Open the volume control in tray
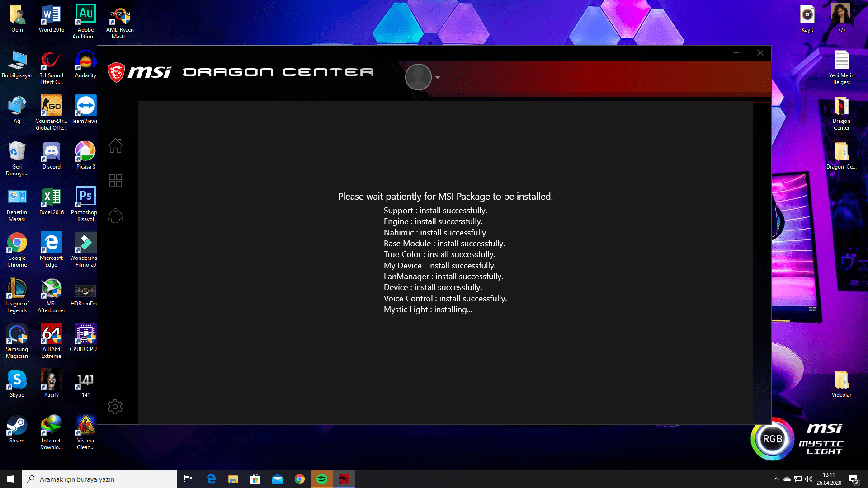Viewport: 868px width, 488px height. pyautogui.click(x=809, y=479)
